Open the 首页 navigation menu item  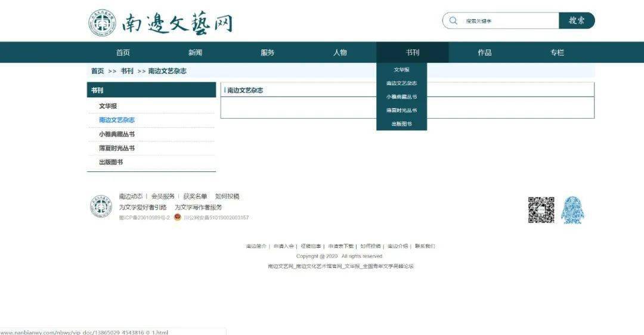coord(123,53)
